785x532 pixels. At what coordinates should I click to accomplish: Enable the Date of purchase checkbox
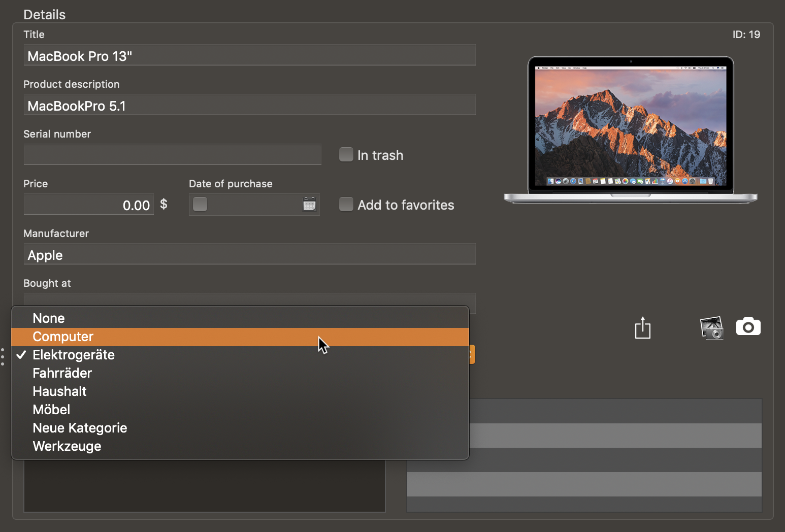(x=200, y=204)
